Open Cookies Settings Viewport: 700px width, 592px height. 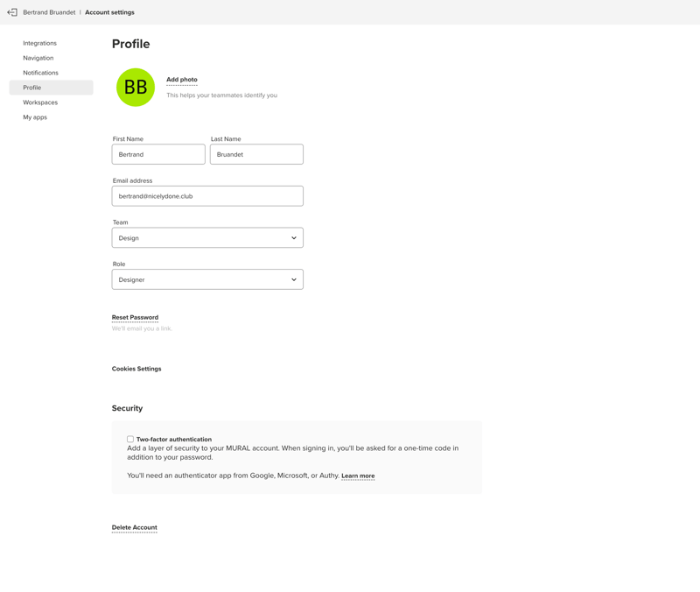[136, 368]
